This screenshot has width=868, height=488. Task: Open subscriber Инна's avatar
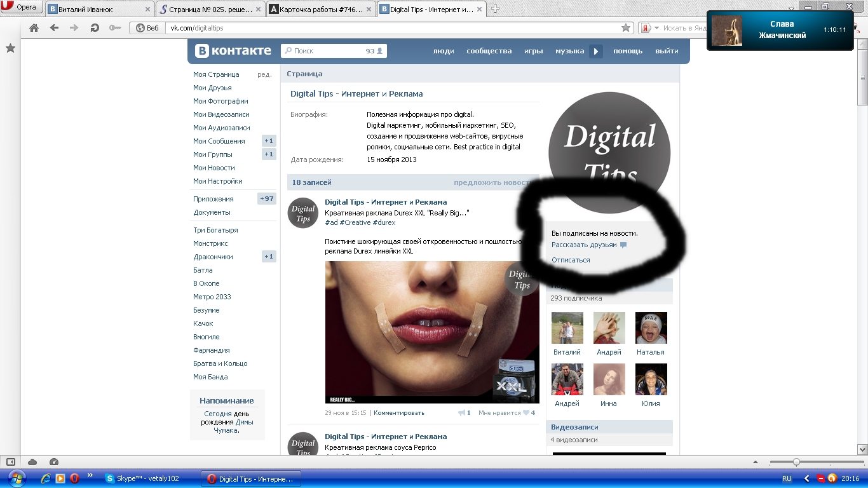pos(609,379)
